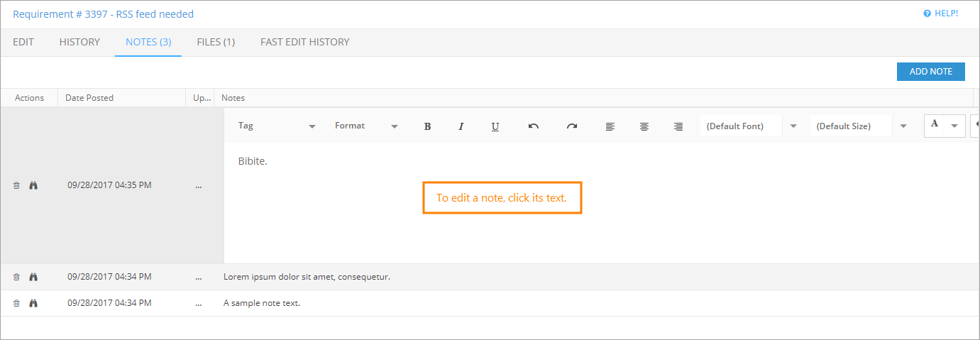Switch to the History tab
The image size is (980, 340).
(79, 42)
